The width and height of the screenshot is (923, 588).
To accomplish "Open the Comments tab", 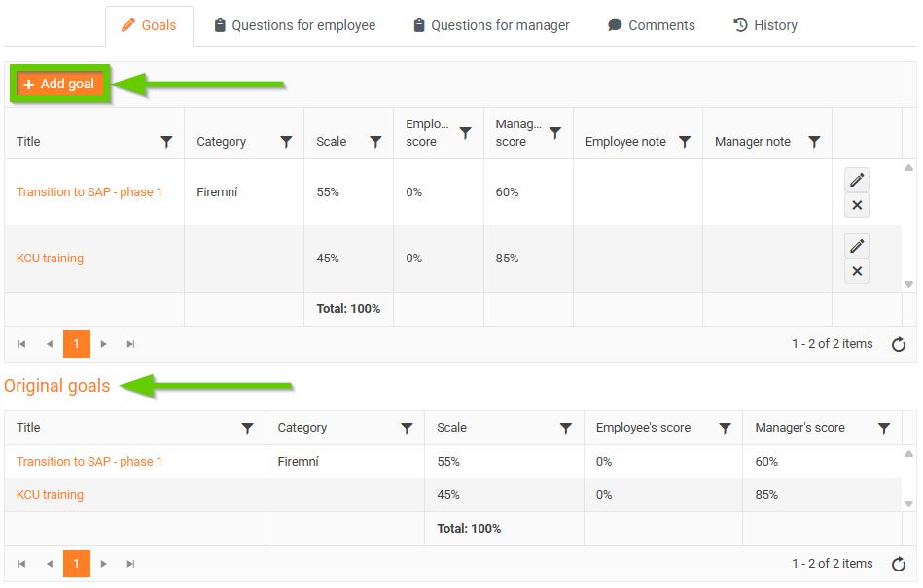I will (x=652, y=25).
